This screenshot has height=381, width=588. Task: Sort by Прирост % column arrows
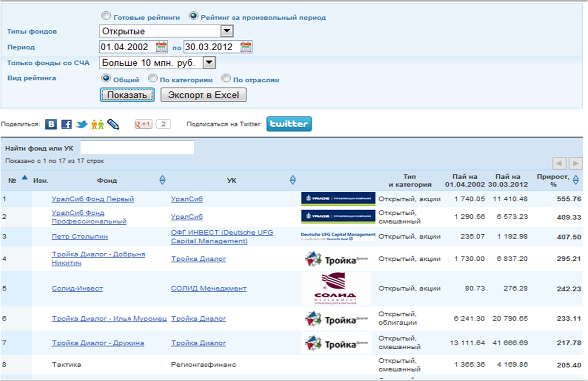[x=576, y=180]
